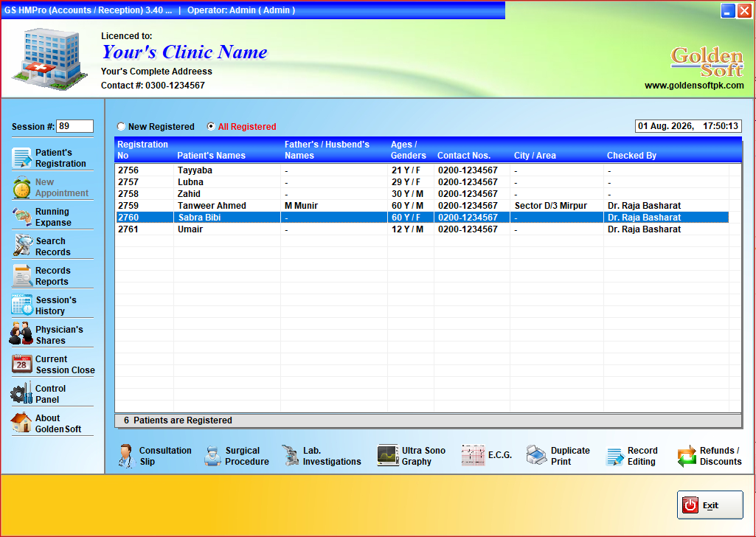756x537 pixels.
Task: Open Running Expense money icon
Action: tap(21, 217)
